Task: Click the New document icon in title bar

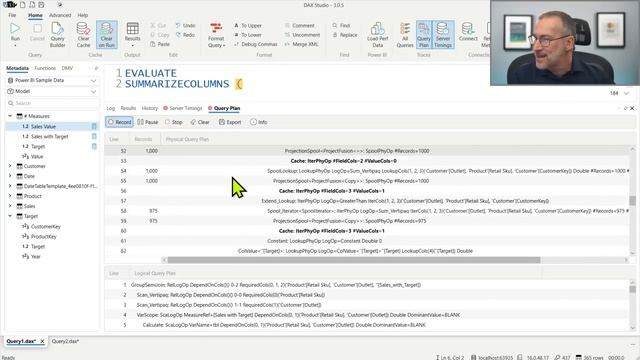Action: tap(22, 5)
